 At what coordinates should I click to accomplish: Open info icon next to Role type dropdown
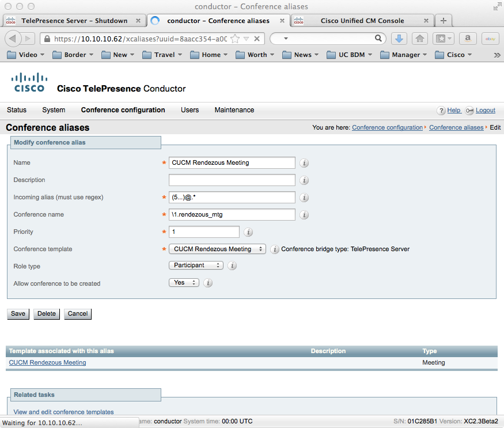[232, 266]
